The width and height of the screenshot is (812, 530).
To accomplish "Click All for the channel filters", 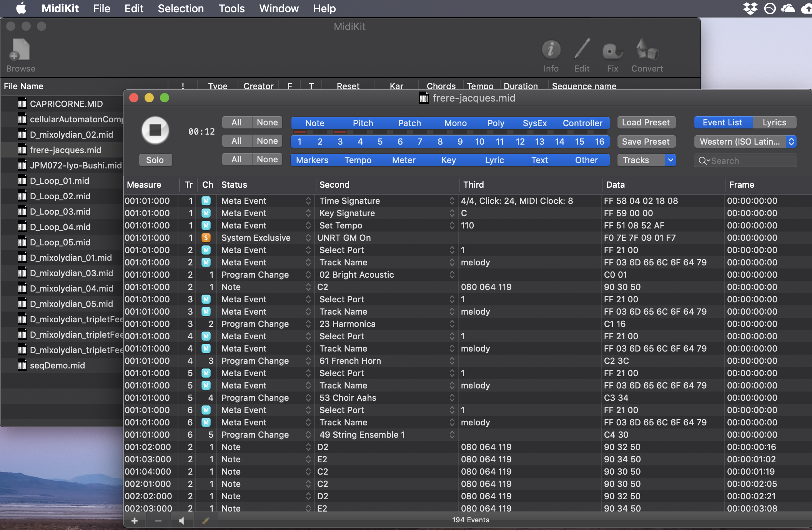I will coord(236,141).
